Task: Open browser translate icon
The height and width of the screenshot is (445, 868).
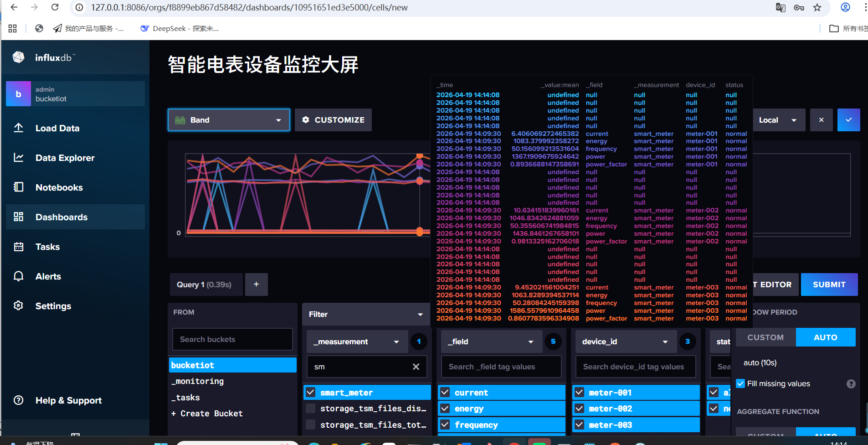Action: (x=781, y=7)
